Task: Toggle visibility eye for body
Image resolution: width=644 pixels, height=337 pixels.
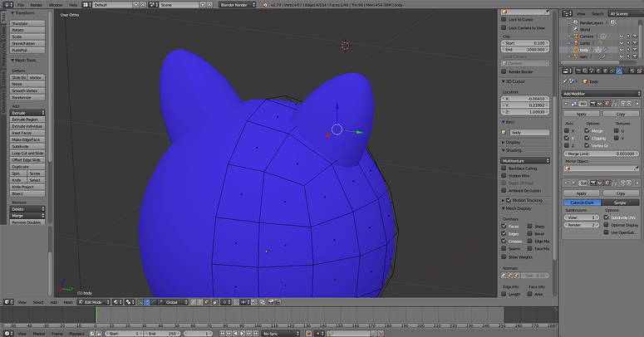Action: 622,50
